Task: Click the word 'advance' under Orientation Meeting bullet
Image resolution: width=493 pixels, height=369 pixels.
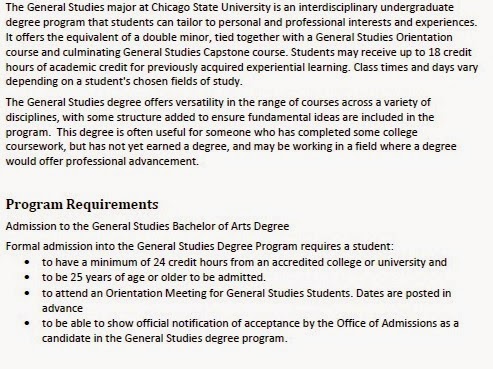Action: 62,308
